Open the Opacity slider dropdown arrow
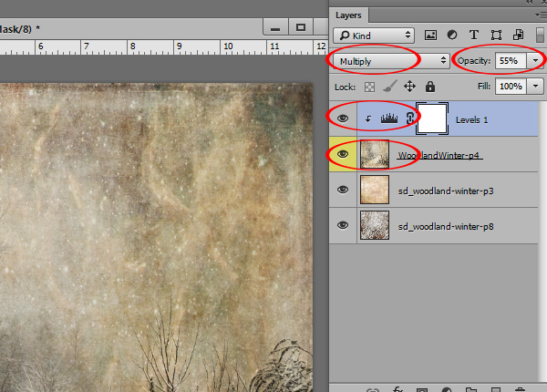The image size is (547, 392). (537, 60)
